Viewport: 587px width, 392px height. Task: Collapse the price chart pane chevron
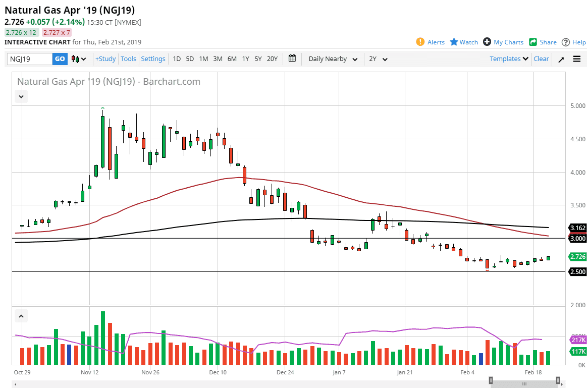coord(21,96)
